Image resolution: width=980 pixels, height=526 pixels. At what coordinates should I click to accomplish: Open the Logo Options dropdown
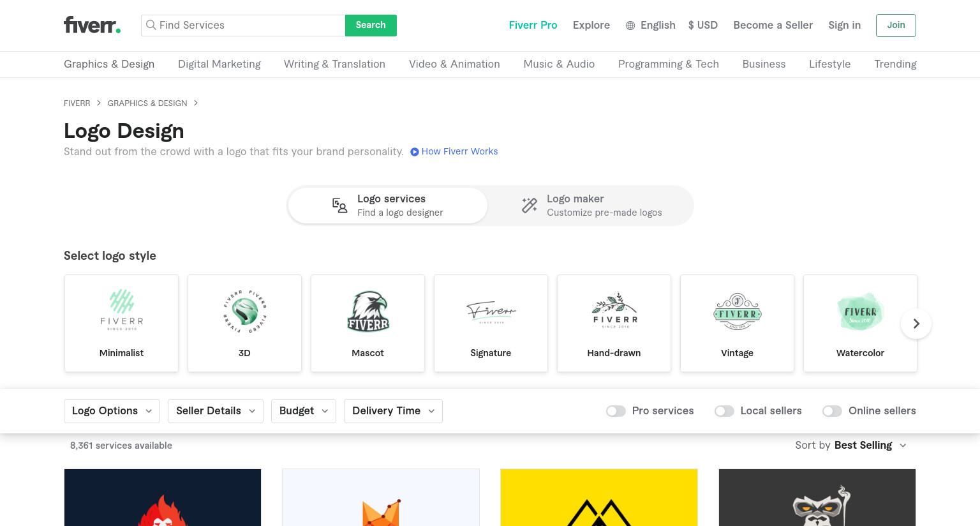click(x=112, y=411)
